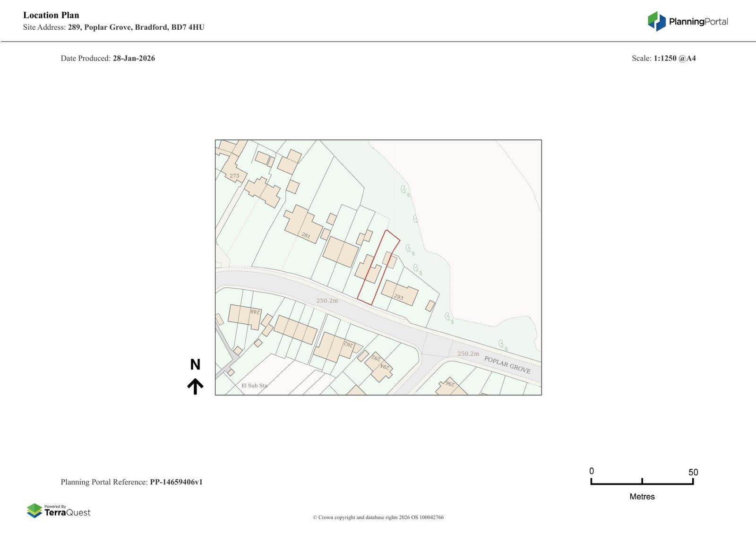Click the scale bar line
Screen dimensions: 756x535
click(642, 483)
